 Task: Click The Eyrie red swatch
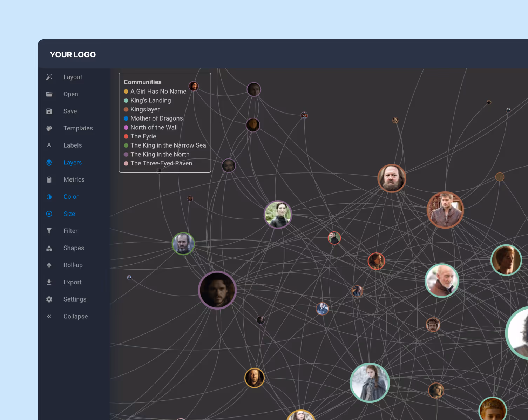point(126,136)
